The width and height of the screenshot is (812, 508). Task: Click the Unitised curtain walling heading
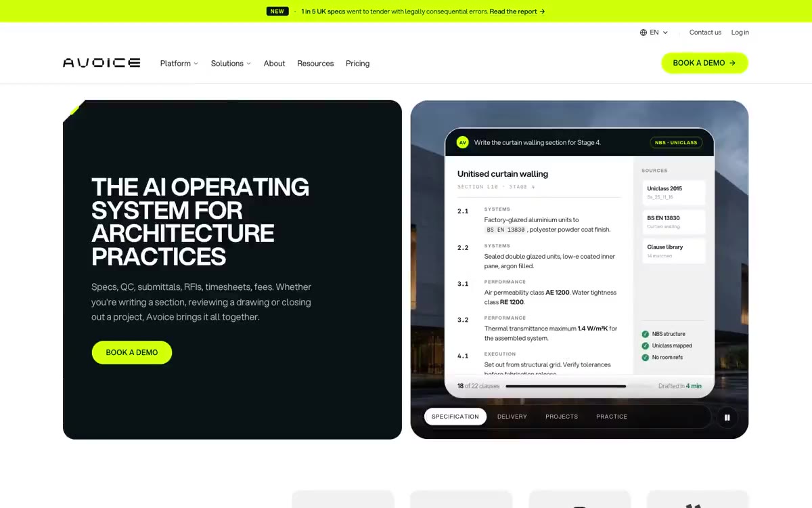(x=503, y=174)
